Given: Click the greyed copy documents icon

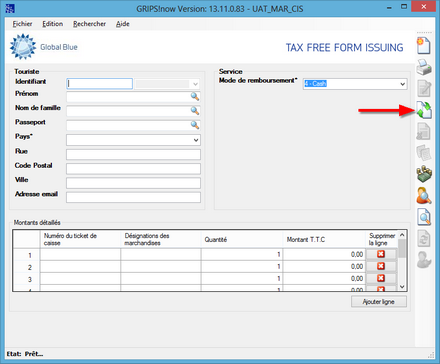Looking at the screenshot, I should [424, 153].
